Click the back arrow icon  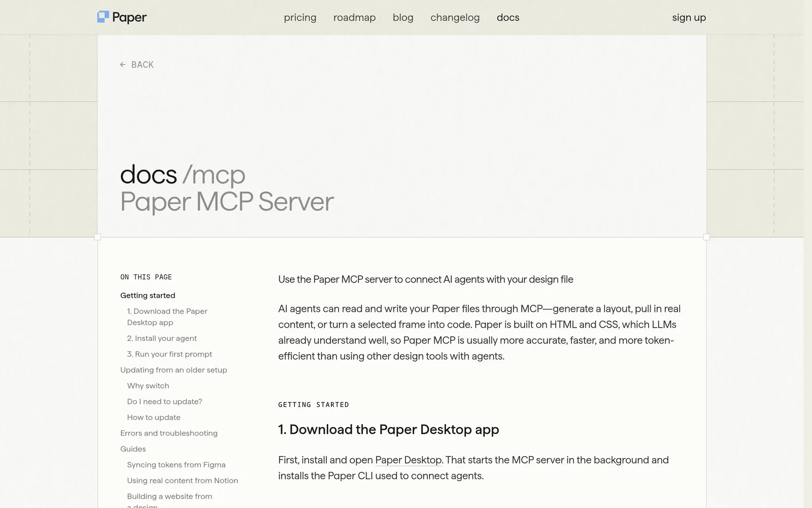pyautogui.click(x=123, y=65)
